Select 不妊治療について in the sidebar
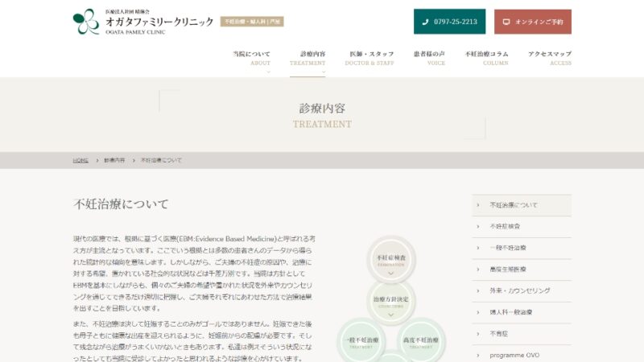The height and width of the screenshot is (362, 644). click(522, 205)
